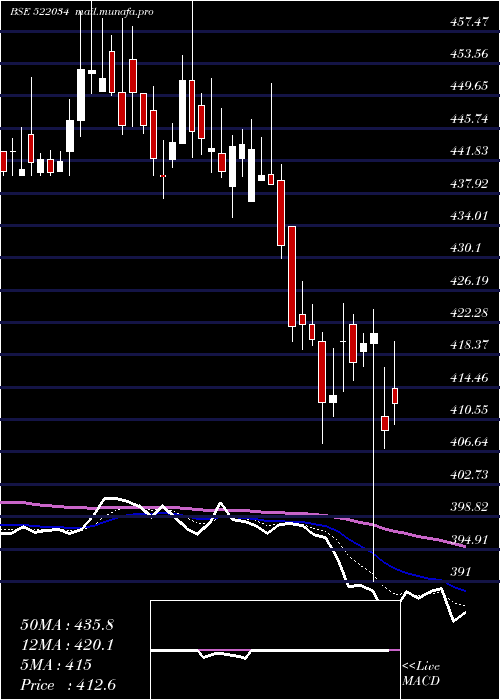The image size is (500, 700).
Task: Click the BSE 522034 ticker label
Action: pos(40,12)
